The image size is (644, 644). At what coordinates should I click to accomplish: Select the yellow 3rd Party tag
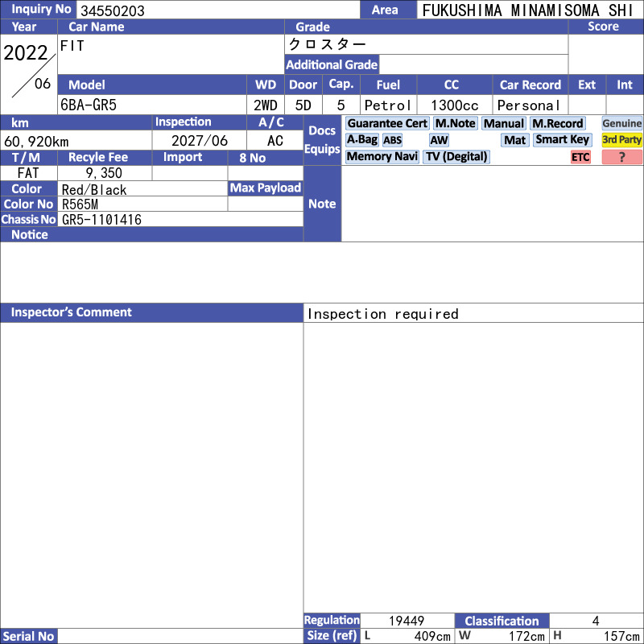(622, 140)
